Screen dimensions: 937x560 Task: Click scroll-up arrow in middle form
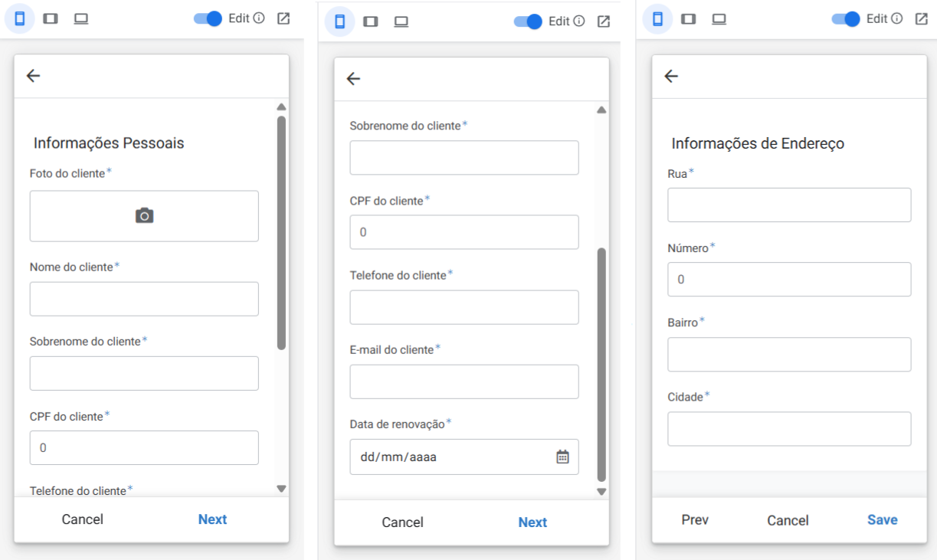point(601,110)
